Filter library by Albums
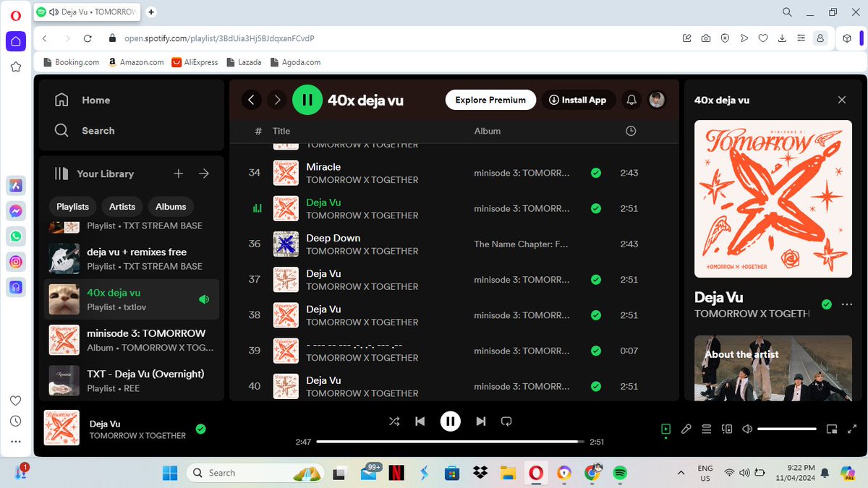Viewport: 868px width, 488px height. click(171, 207)
